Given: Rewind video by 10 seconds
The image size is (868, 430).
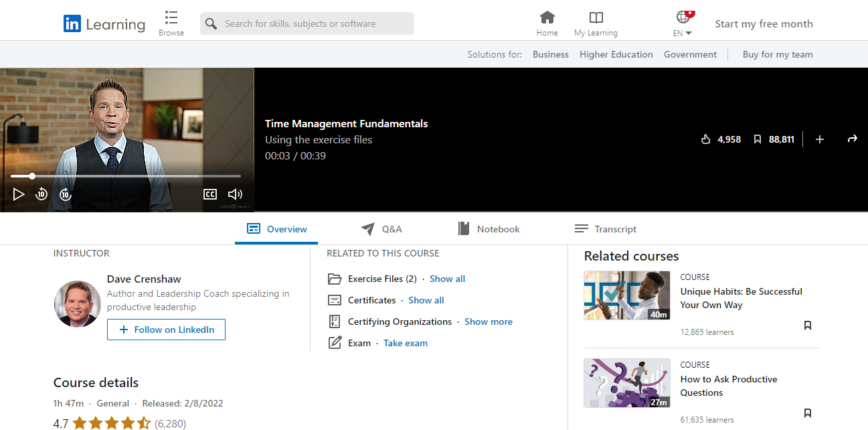Looking at the screenshot, I should [x=41, y=194].
